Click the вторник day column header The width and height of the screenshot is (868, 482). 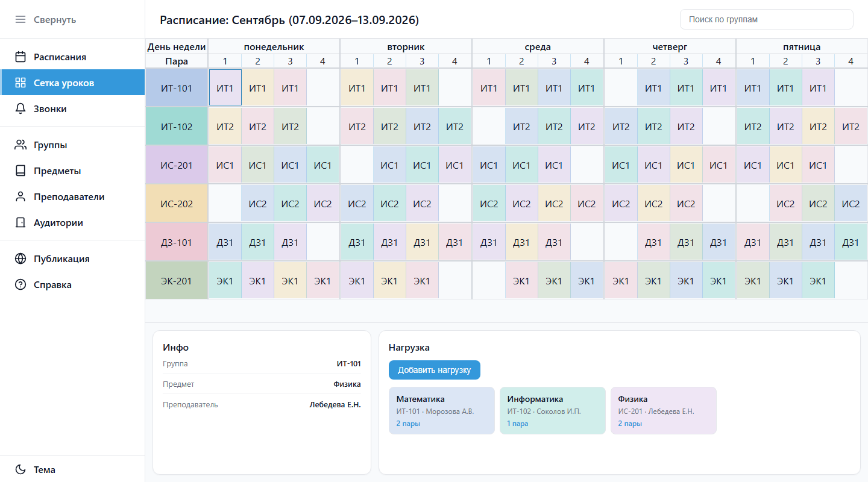406,46
